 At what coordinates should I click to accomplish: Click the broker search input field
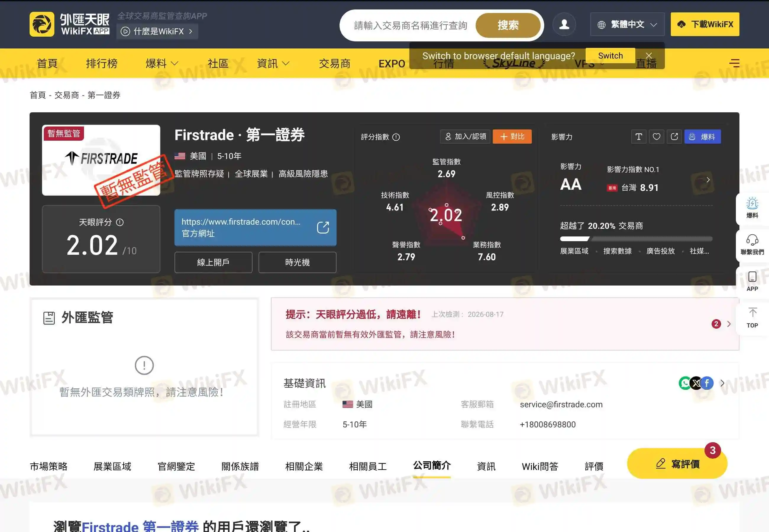coord(411,25)
